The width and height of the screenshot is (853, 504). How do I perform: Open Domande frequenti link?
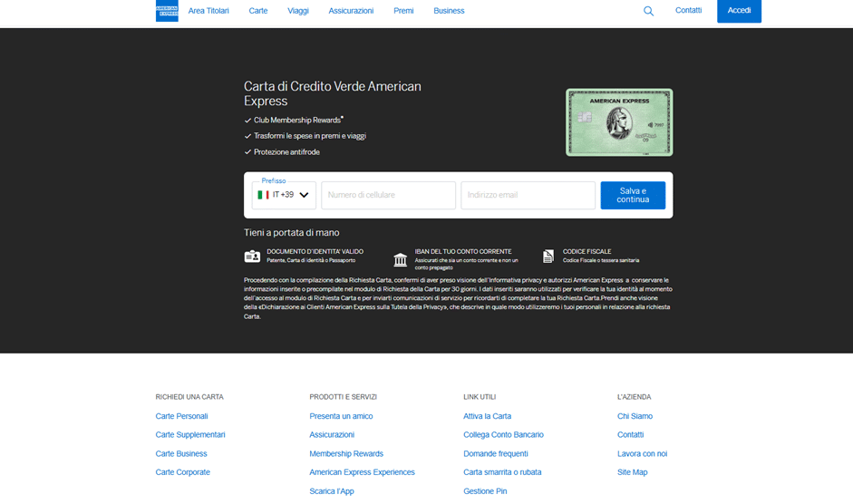click(496, 454)
